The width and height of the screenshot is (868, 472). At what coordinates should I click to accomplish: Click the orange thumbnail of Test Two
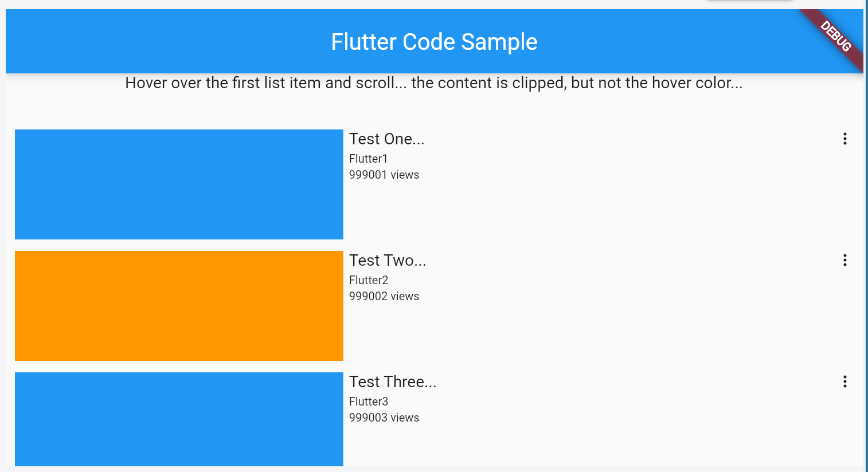click(x=179, y=306)
